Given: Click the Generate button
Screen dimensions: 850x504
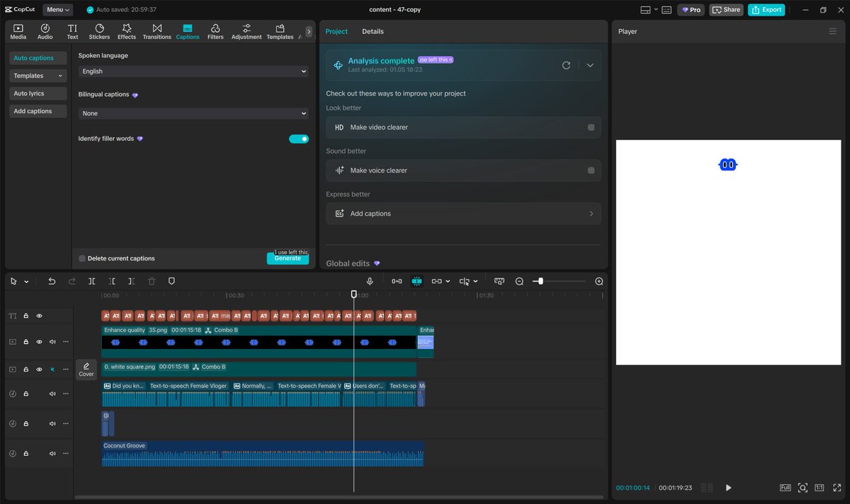Looking at the screenshot, I should point(288,258).
